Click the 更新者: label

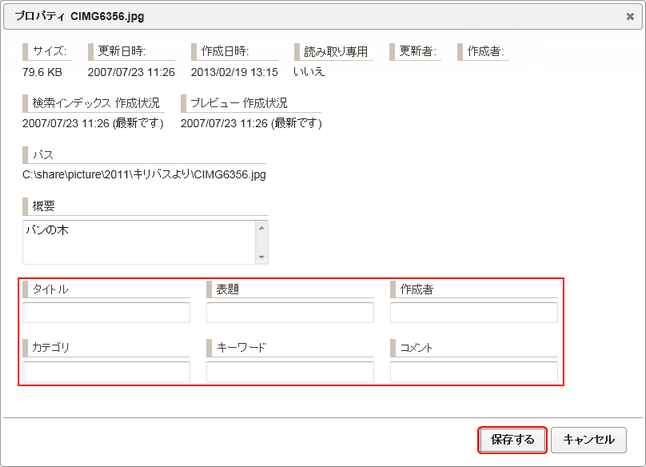point(418,51)
